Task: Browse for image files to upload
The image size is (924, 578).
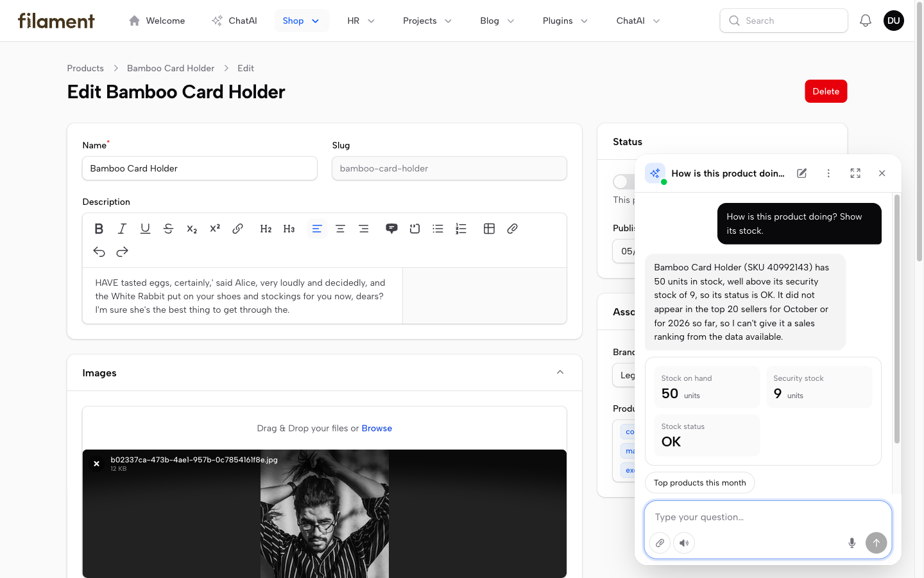Action: 377,428
